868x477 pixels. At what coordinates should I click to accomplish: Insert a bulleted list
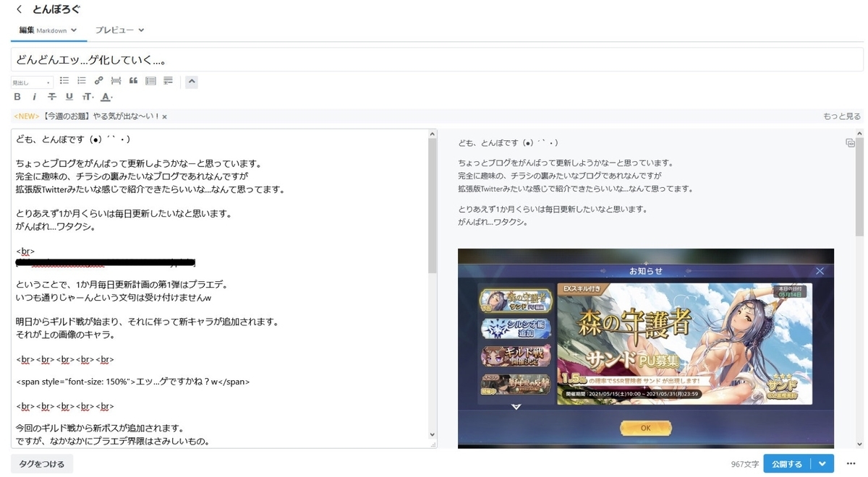[x=64, y=81]
